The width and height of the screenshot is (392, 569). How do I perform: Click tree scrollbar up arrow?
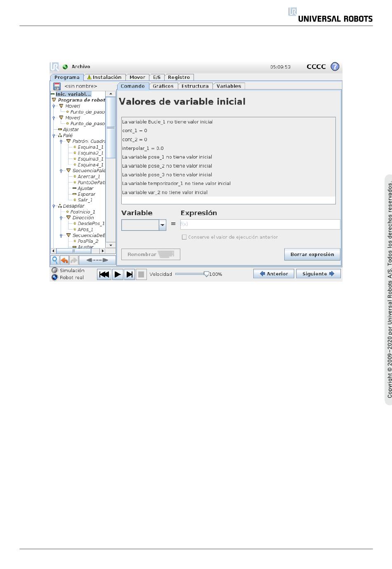(111, 94)
